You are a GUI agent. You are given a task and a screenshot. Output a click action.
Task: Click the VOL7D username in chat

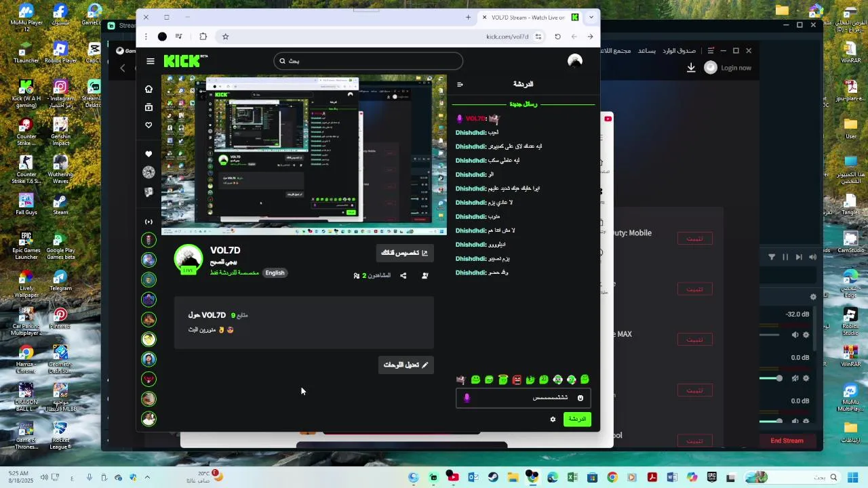(x=475, y=119)
